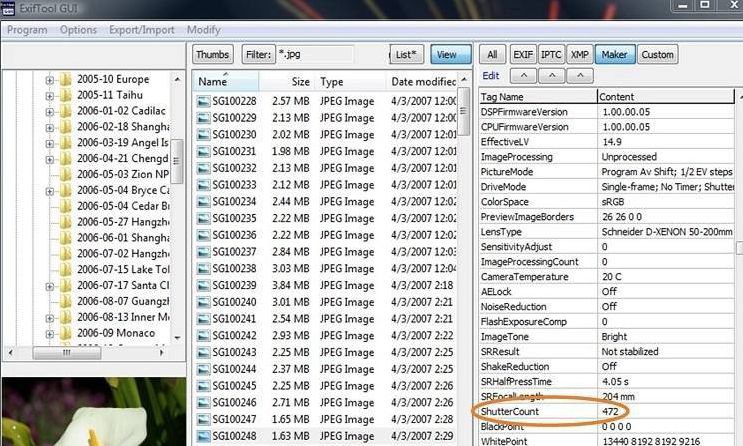The image size is (743, 446).
Task: Expand the 2005-11 Taihu folder node
Action: 49,96
